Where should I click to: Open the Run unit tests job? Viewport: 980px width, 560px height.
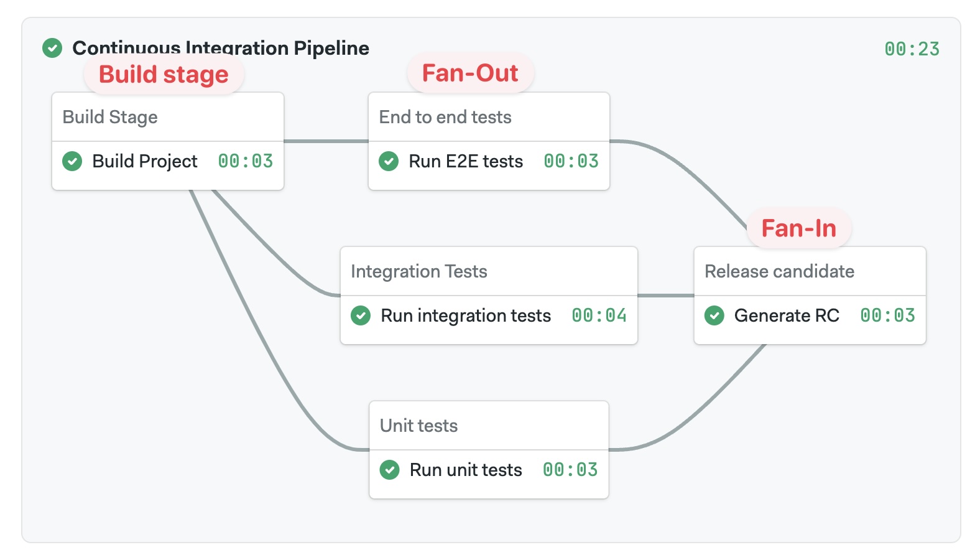(466, 470)
